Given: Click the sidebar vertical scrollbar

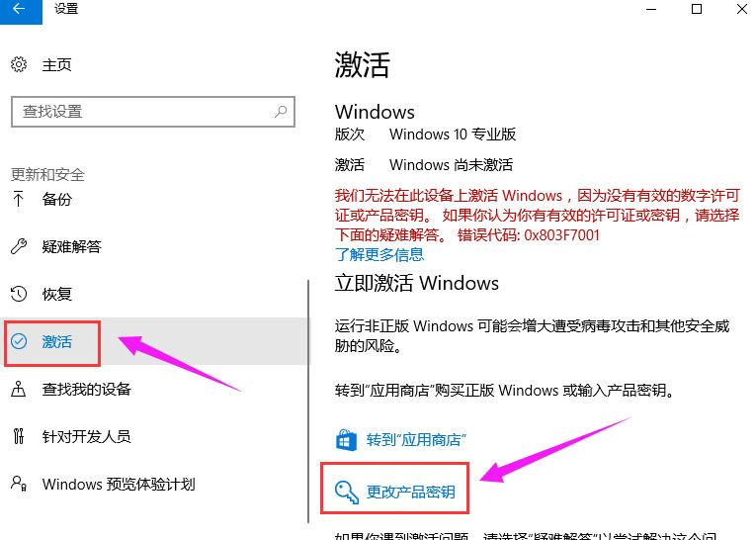Looking at the screenshot, I should coord(308,401).
